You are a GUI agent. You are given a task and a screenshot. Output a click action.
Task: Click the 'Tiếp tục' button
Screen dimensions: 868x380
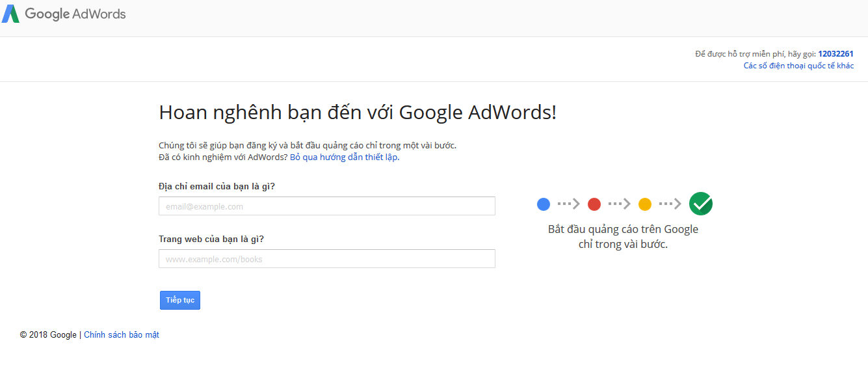pyautogui.click(x=180, y=300)
